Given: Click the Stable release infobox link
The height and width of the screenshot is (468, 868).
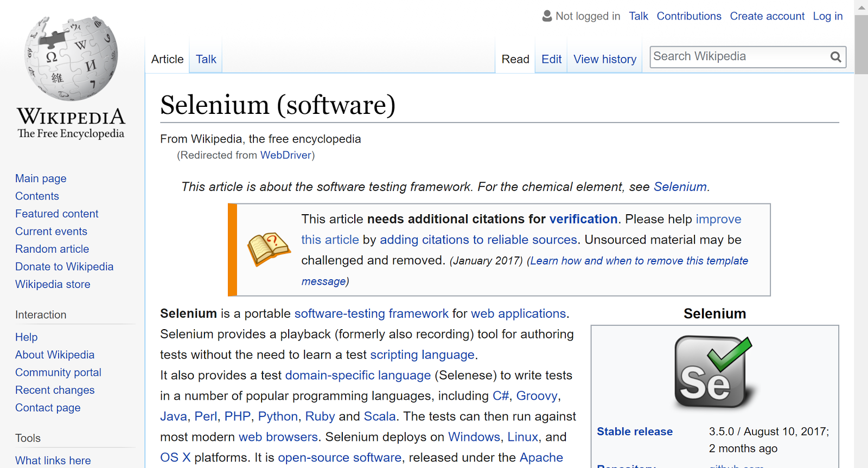Looking at the screenshot, I should point(634,432).
